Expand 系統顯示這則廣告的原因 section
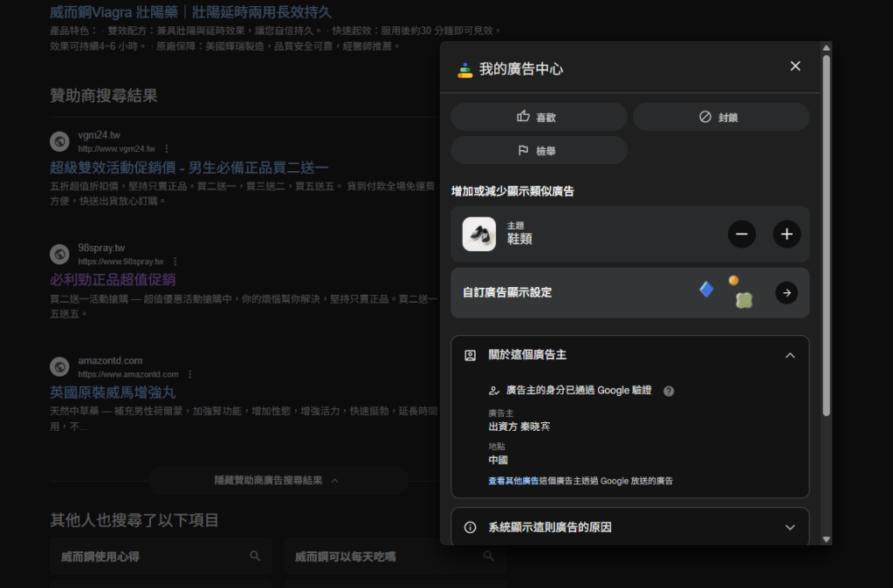Screen dimensions: 893x588 pyautogui.click(x=789, y=527)
